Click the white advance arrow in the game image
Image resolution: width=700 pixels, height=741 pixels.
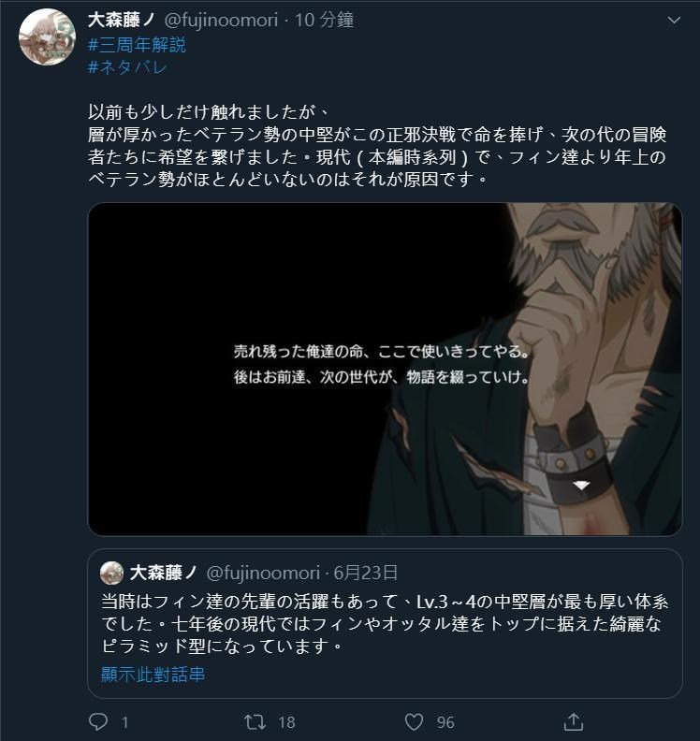(x=581, y=486)
